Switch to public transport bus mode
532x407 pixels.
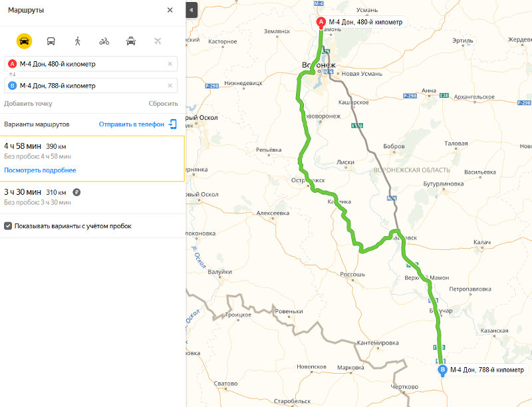point(51,41)
